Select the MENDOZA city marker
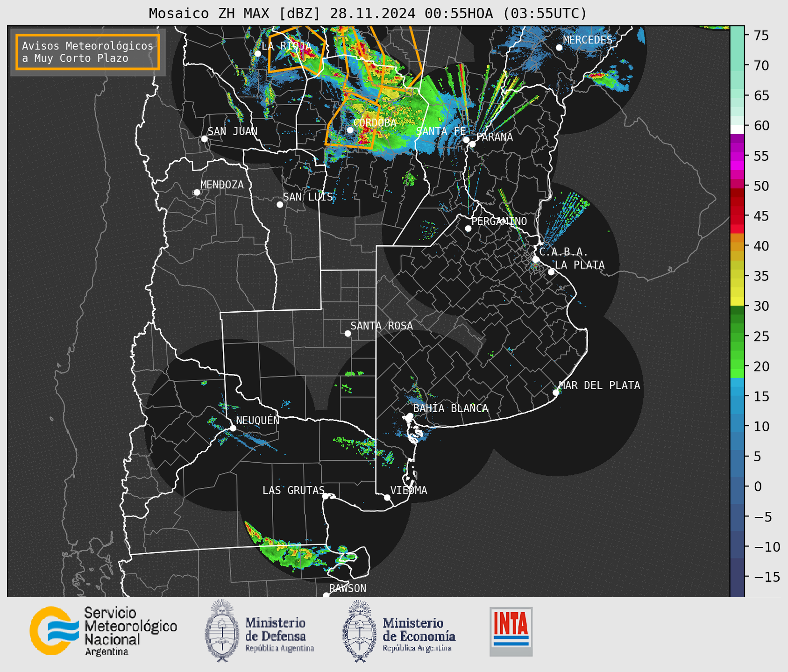Viewport: 788px width, 672px height. coord(197,193)
